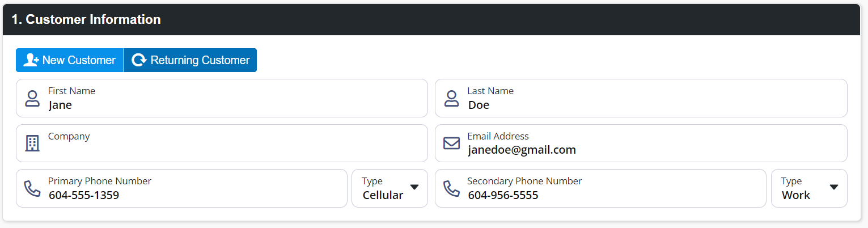868x228 pixels.
Task: Expand the arrow next to the Work type
Action: 833,187
